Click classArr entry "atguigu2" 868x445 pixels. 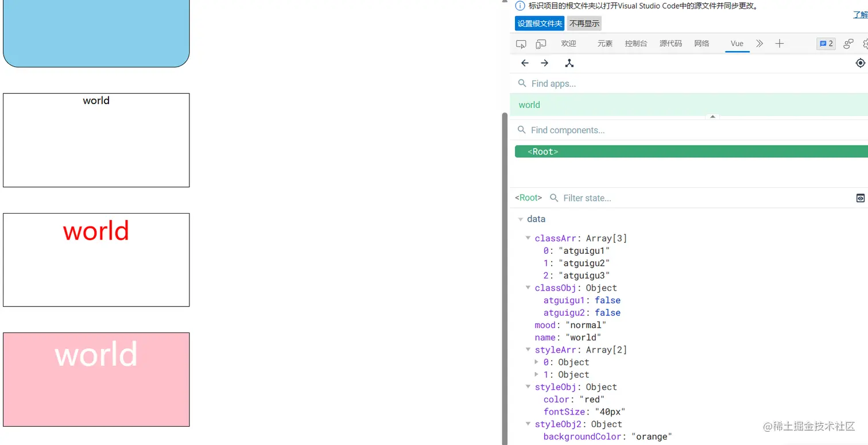click(584, 263)
